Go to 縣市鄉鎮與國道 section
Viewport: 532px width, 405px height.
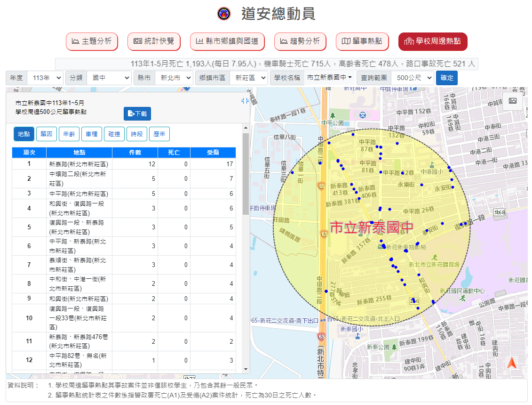click(227, 41)
